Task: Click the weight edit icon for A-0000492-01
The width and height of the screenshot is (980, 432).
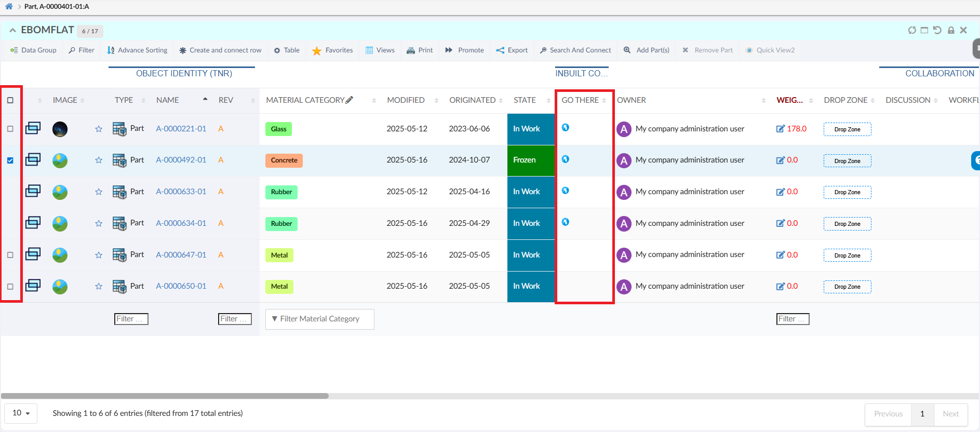Action: point(780,160)
